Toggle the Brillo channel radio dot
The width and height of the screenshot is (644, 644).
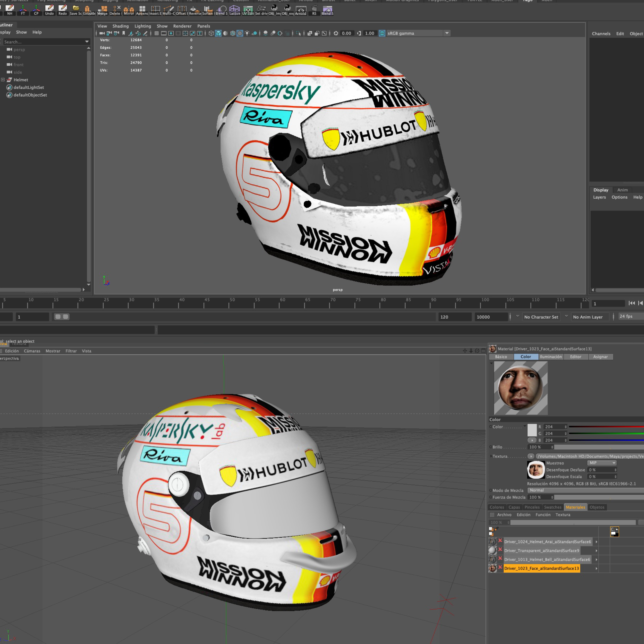pos(491,447)
